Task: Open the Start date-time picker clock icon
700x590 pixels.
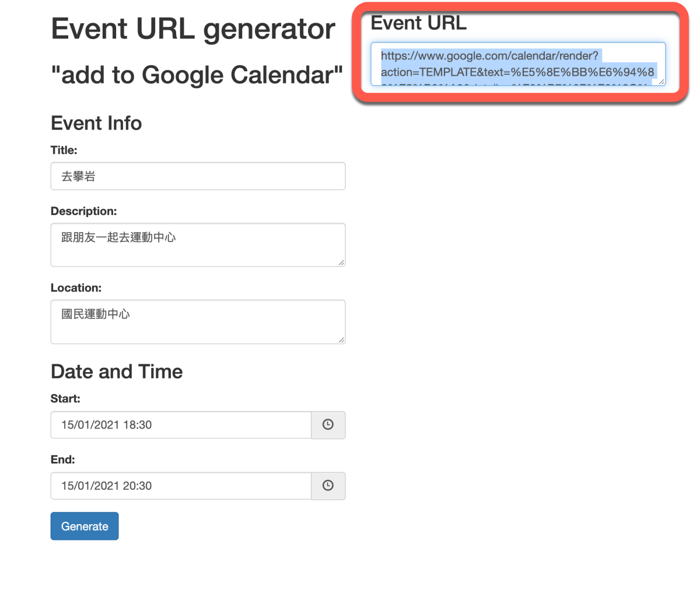Action: point(328,425)
